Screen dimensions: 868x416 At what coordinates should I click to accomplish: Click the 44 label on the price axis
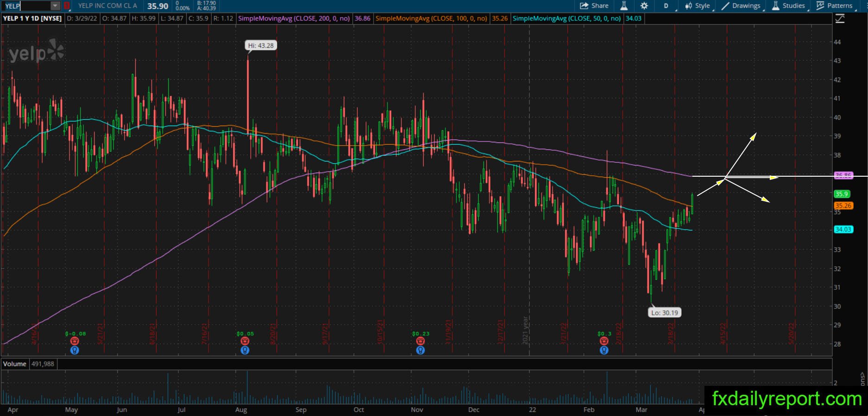click(837, 42)
